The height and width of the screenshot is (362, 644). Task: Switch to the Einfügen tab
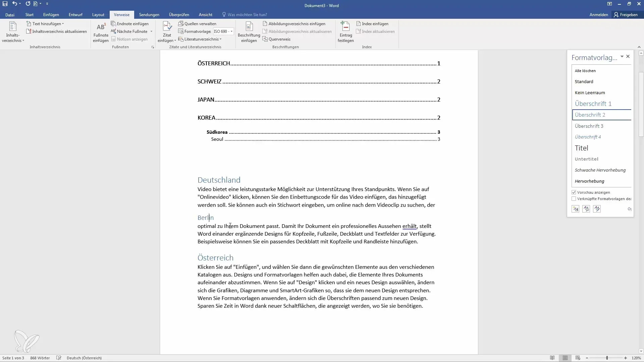click(51, 15)
